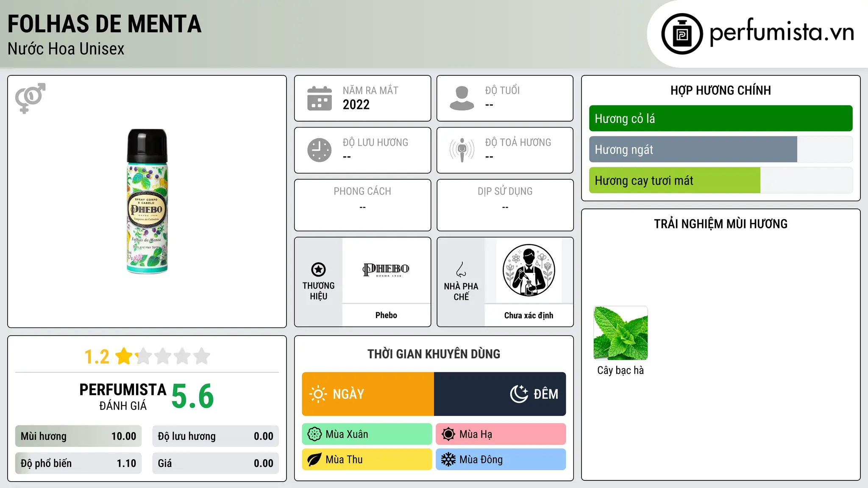Screen dimensions: 868x488
Task: Select the Mùa Hạ season tile
Action: (501, 434)
